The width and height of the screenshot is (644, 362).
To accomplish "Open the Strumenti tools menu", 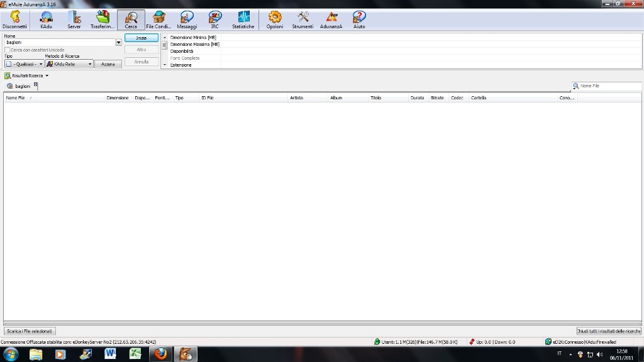I will [x=303, y=20].
